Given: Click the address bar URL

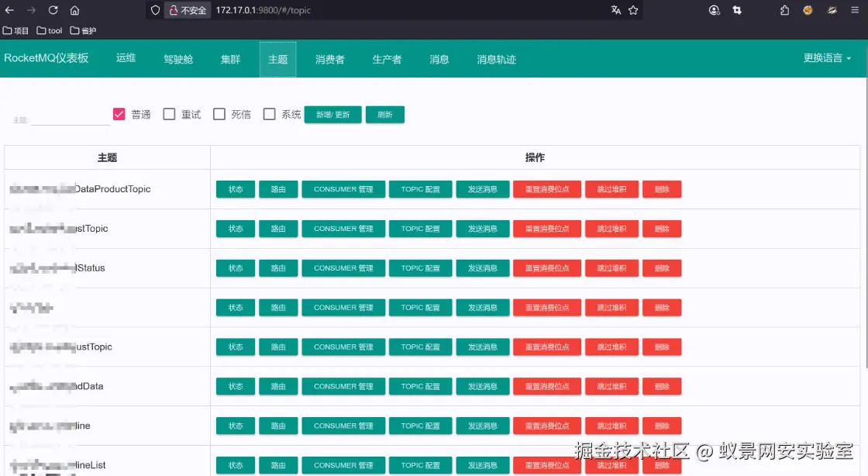Looking at the screenshot, I should point(263,10).
